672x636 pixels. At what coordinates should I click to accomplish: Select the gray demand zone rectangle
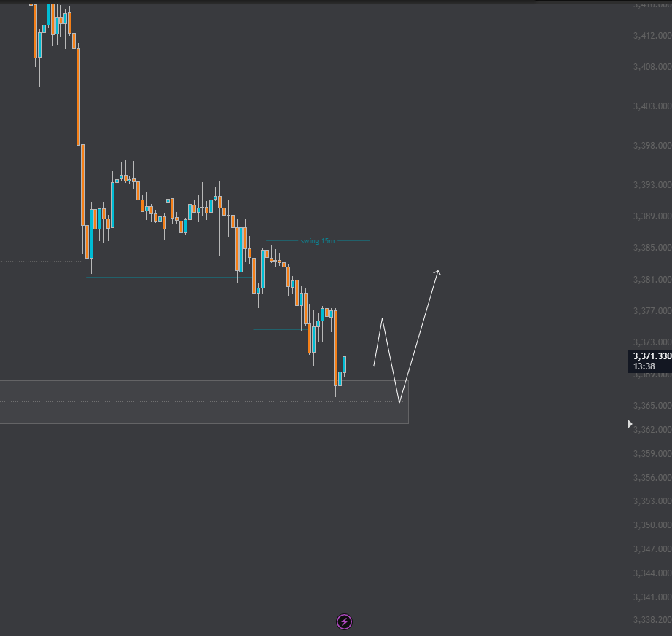tap(204, 412)
